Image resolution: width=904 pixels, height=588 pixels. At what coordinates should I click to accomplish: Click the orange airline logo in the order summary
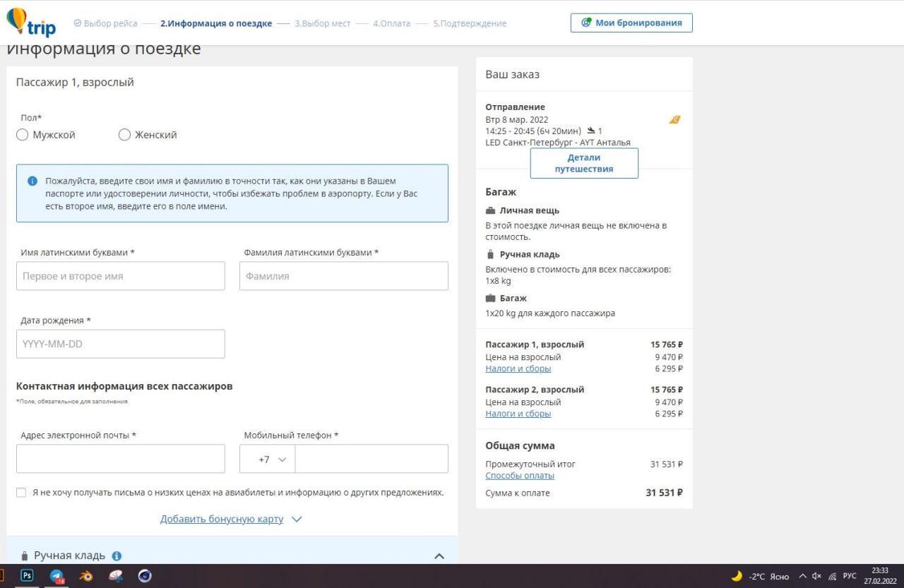tap(674, 120)
